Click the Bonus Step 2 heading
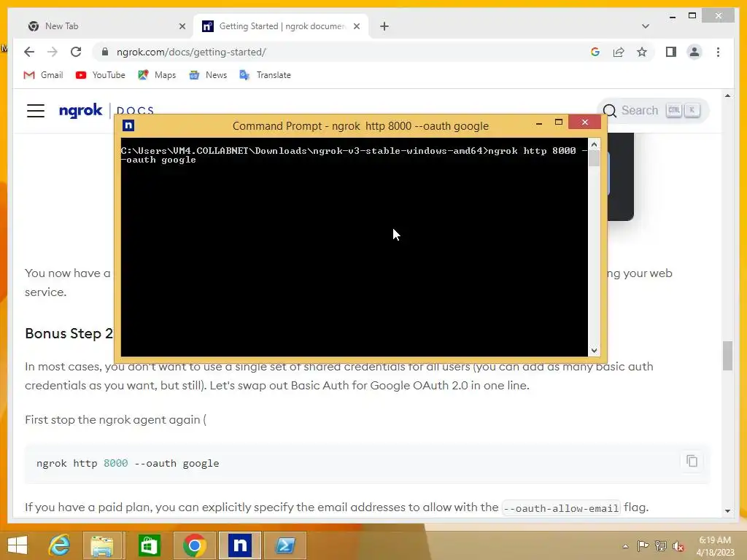Viewport: 747px width, 560px height. click(69, 333)
